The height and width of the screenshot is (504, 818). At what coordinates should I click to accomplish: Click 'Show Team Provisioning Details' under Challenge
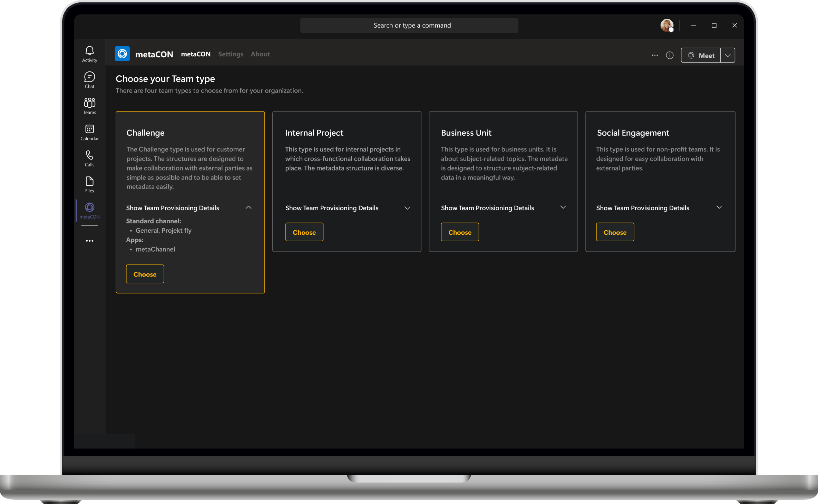(x=173, y=208)
